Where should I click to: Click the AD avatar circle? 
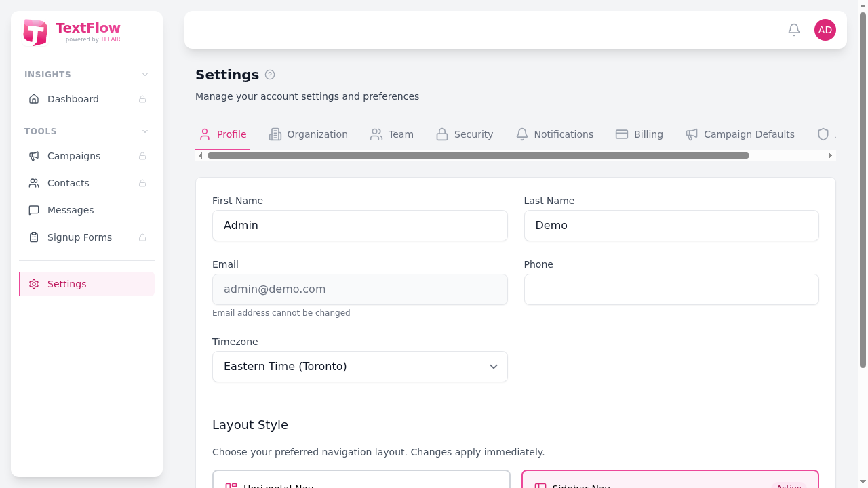[x=825, y=30]
